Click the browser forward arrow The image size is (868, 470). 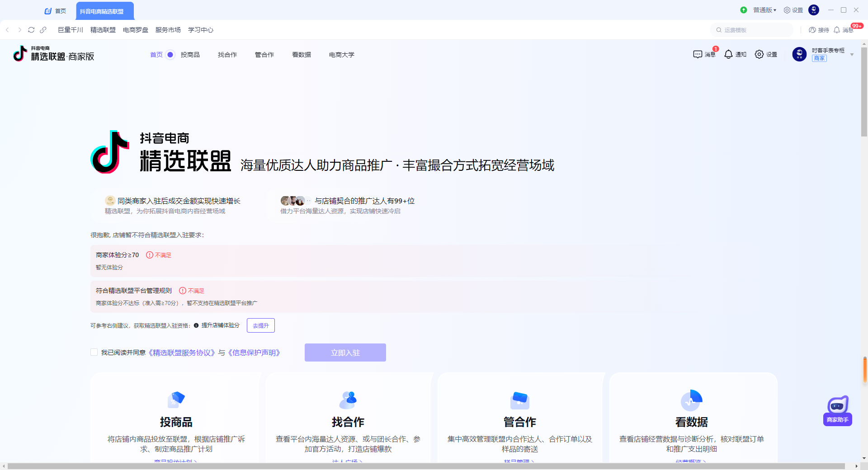pyautogui.click(x=19, y=30)
